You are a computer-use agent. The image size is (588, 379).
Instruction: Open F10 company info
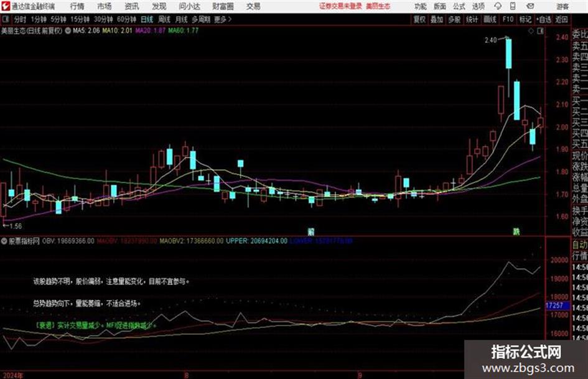point(508,19)
